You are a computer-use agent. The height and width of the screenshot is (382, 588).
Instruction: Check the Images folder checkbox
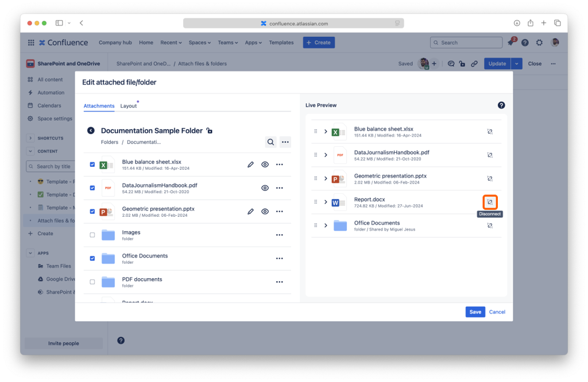(x=92, y=235)
